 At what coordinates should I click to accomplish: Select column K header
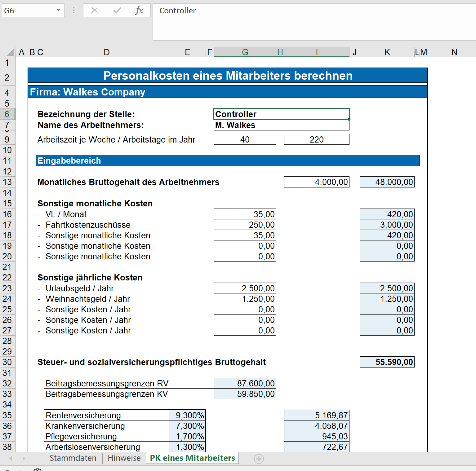(x=387, y=52)
